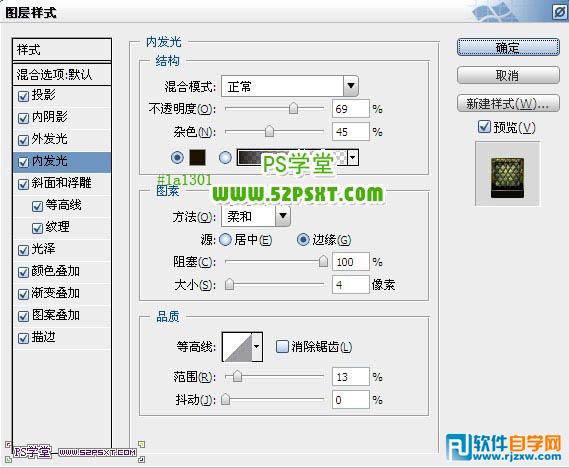569x468 pixels.
Task: Enable 消除锯齿 anti-aliased checkbox
Action: [x=282, y=346]
